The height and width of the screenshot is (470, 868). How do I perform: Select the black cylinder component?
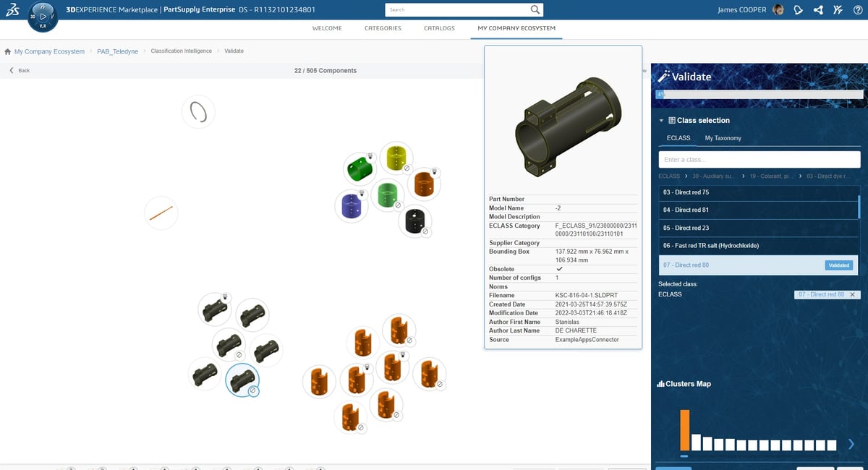(x=414, y=221)
